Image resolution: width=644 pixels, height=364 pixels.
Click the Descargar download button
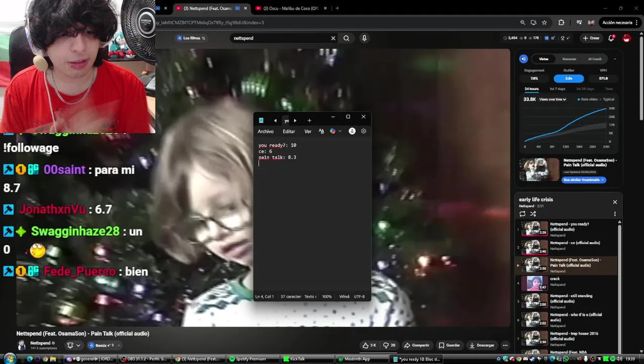coord(481,345)
